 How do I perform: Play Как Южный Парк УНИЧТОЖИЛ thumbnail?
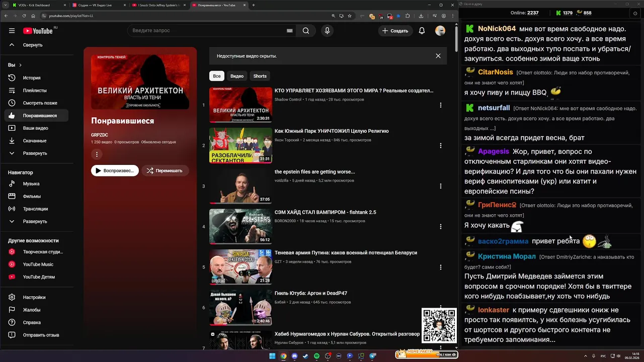coord(240,145)
